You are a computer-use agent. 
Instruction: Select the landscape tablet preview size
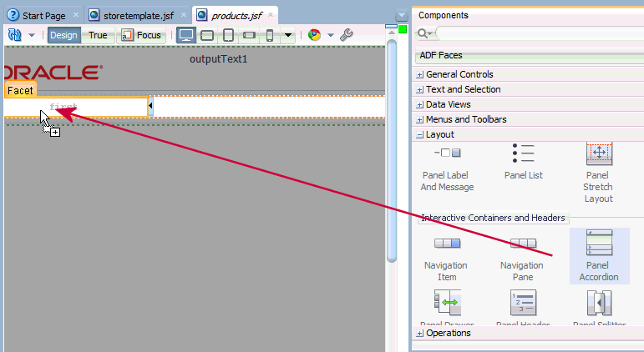pos(207,35)
